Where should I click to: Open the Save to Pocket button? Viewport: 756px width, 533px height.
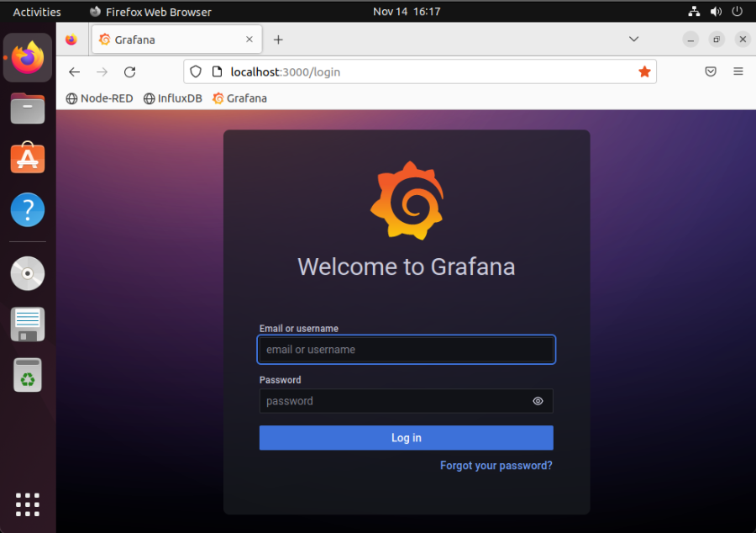(x=711, y=71)
